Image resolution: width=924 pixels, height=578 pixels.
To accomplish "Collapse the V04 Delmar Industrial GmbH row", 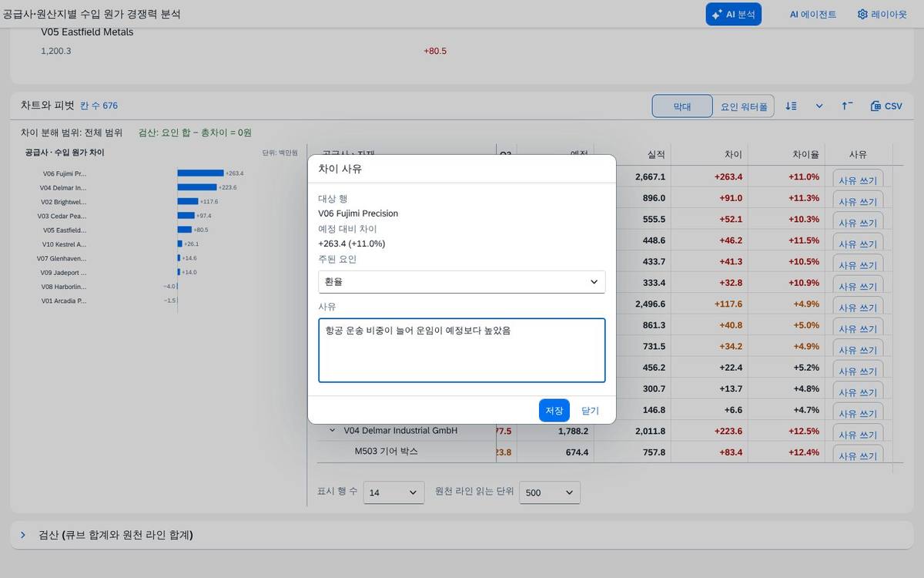I will [x=333, y=431].
